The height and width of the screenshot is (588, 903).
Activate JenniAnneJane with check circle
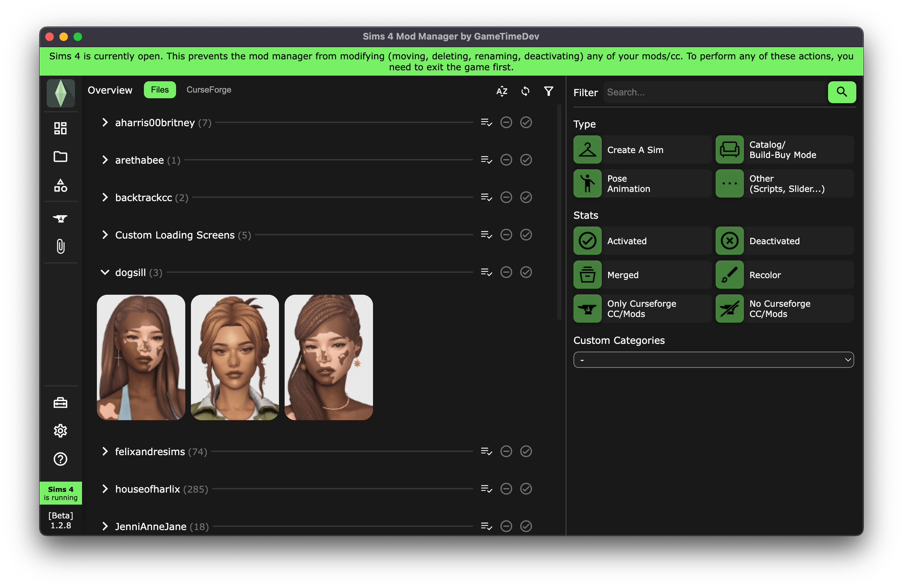pos(526,527)
